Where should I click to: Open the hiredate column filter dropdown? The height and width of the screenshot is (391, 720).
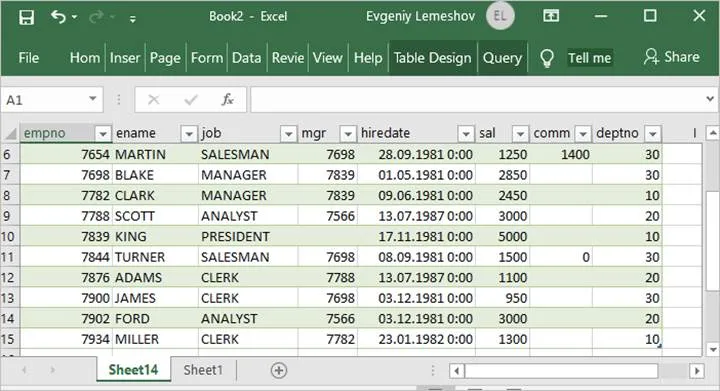tap(466, 134)
